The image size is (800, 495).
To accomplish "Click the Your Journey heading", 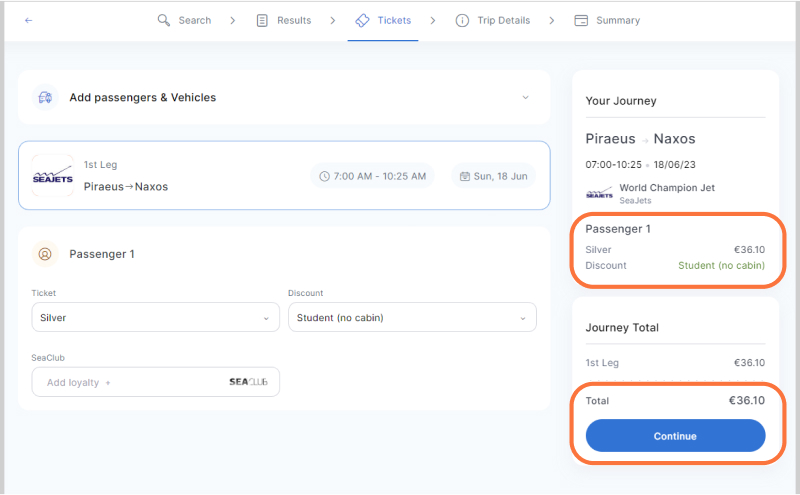I will coord(621,101).
